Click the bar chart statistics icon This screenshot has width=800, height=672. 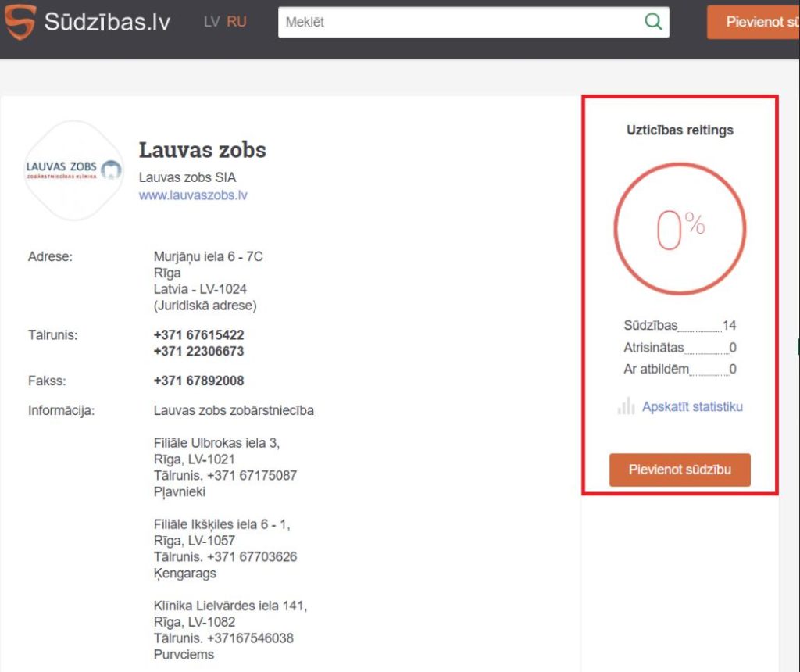pos(626,406)
